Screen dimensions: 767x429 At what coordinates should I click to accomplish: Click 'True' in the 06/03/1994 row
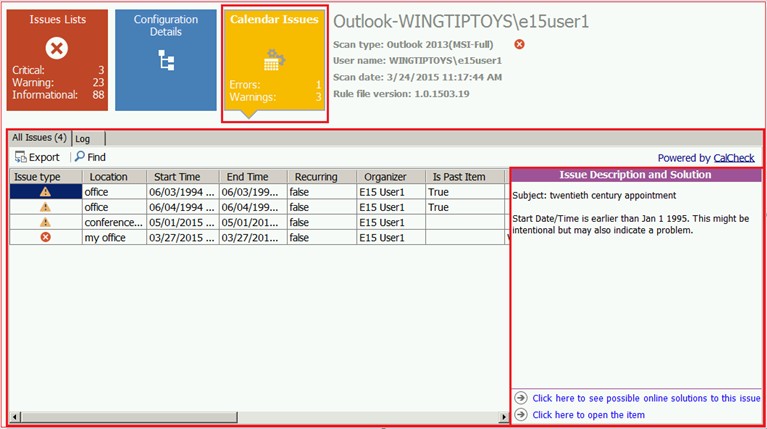(x=465, y=192)
